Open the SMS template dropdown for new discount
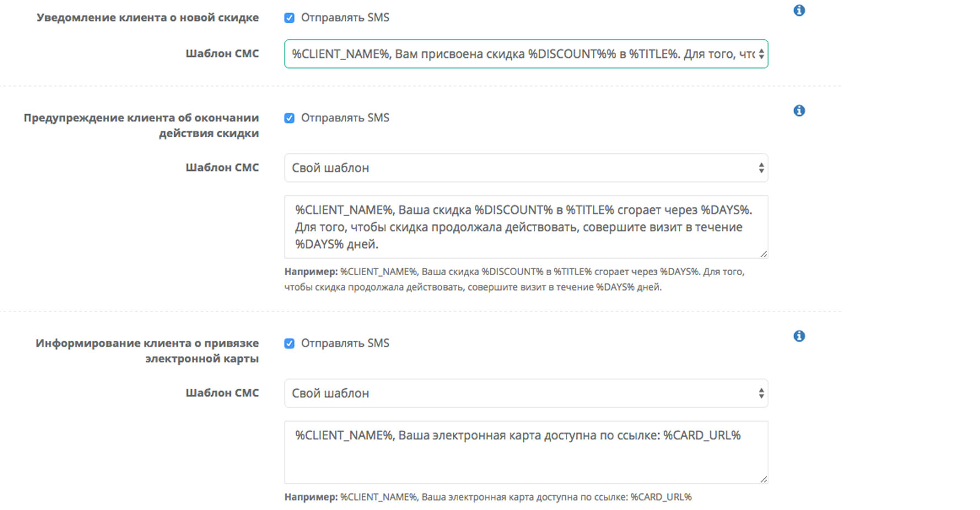The height and width of the screenshot is (510, 980). 526,54
